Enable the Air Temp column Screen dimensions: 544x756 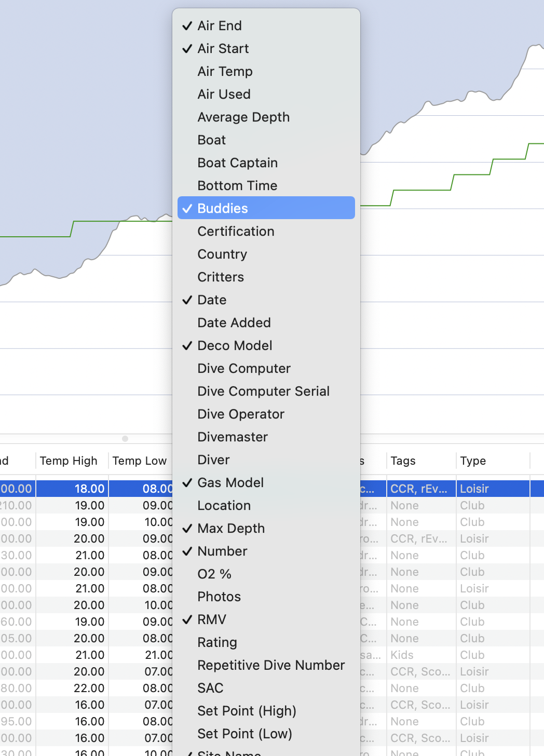point(225,71)
